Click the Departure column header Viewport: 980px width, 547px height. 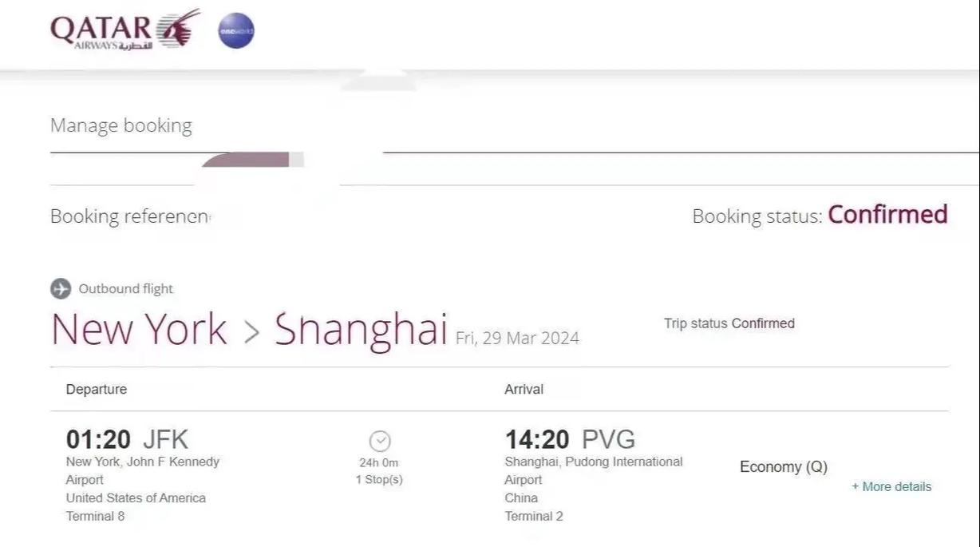click(x=97, y=390)
